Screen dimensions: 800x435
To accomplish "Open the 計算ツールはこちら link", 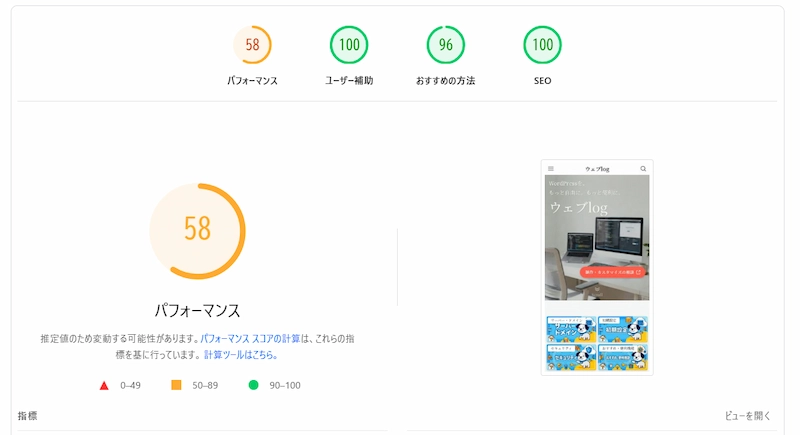I will point(240,354).
